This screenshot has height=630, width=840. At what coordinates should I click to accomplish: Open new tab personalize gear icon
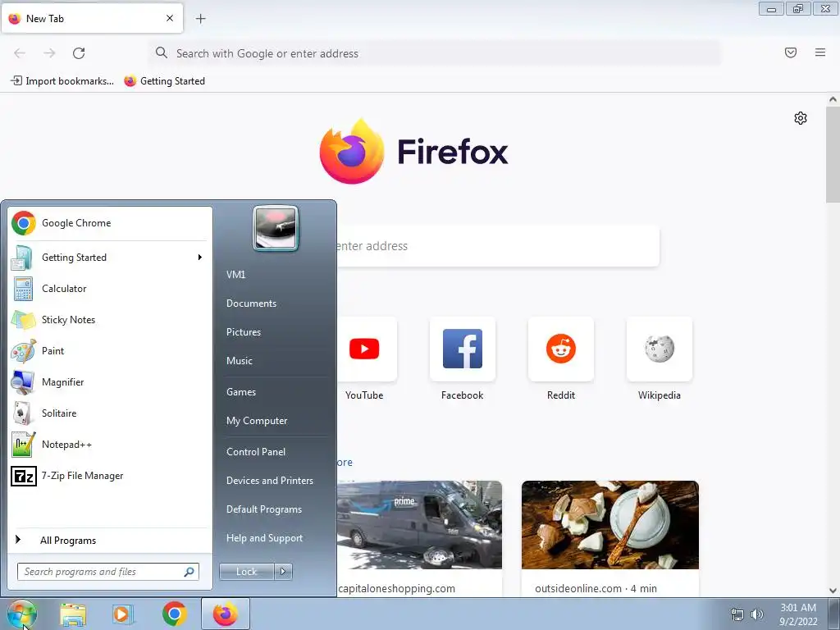pyautogui.click(x=801, y=118)
